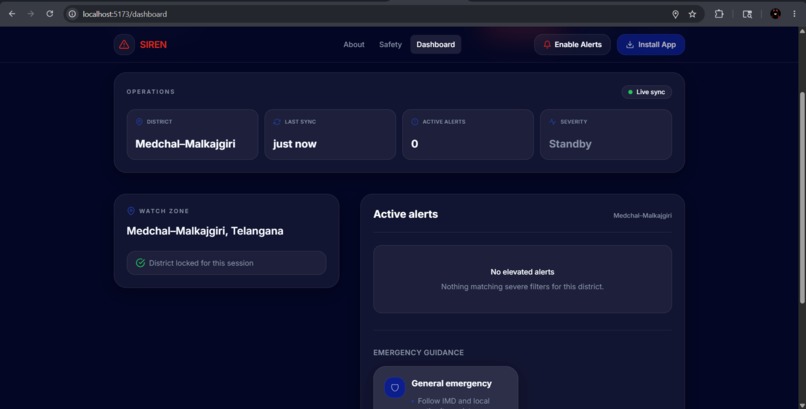Click the Medchal–Malkajgiri district card value

(185, 144)
